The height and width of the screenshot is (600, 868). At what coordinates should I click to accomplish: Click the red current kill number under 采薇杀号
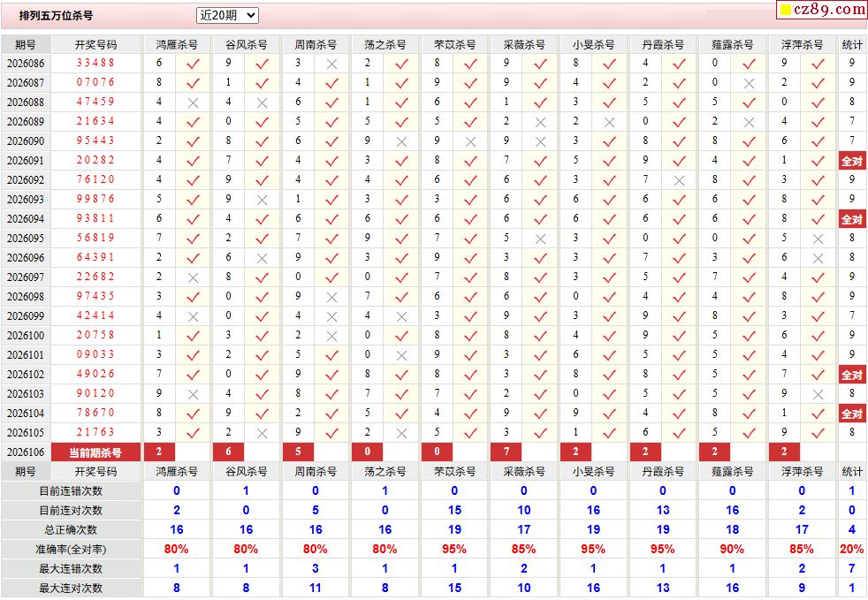pyautogui.click(x=506, y=452)
